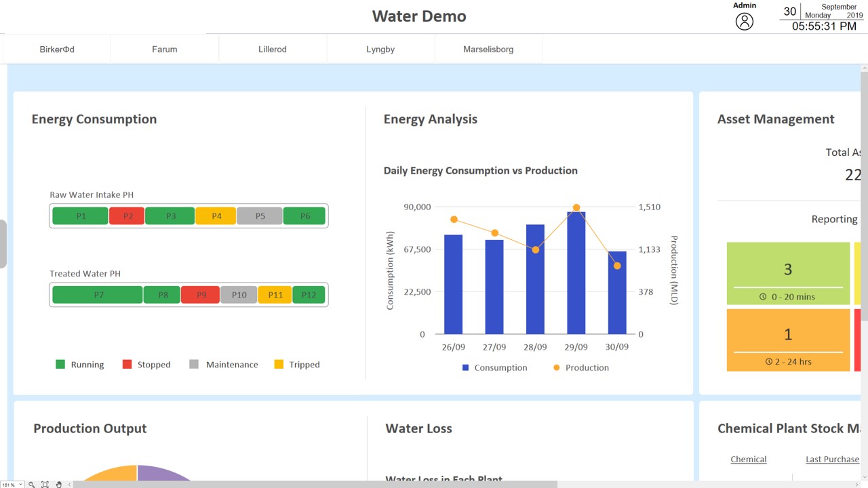
Task: Click stopped pump P9
Action: pos(201,295)
